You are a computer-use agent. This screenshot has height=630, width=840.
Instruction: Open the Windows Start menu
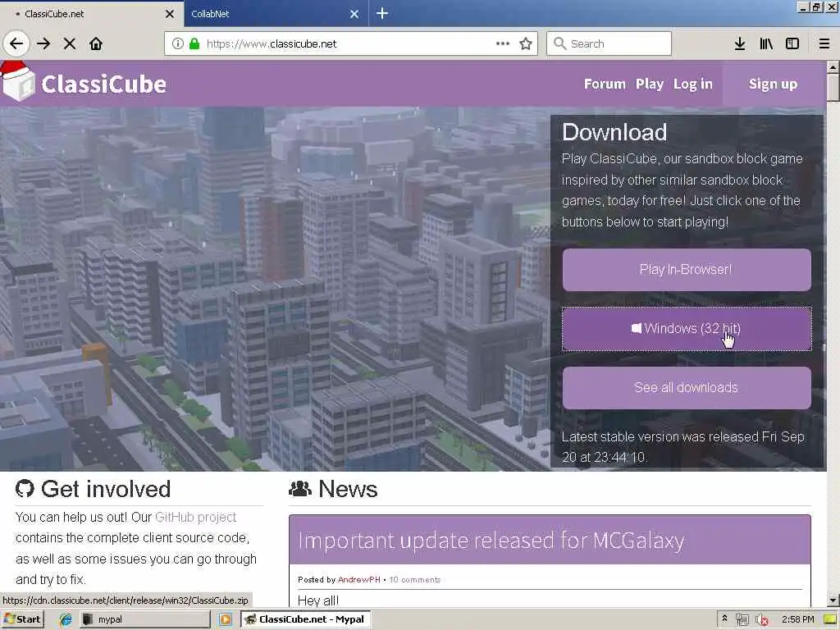pyautogui.click(x=22, y=619)
